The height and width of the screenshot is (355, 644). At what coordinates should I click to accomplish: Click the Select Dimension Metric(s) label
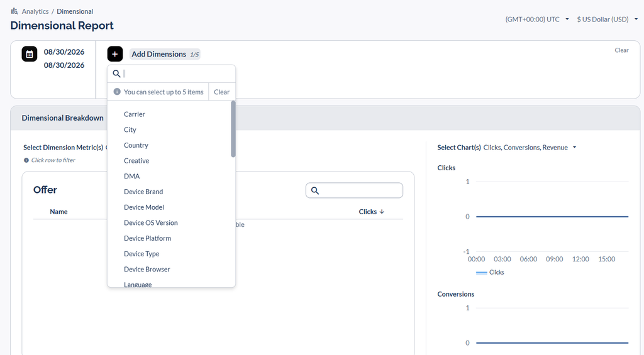[64, 147]
